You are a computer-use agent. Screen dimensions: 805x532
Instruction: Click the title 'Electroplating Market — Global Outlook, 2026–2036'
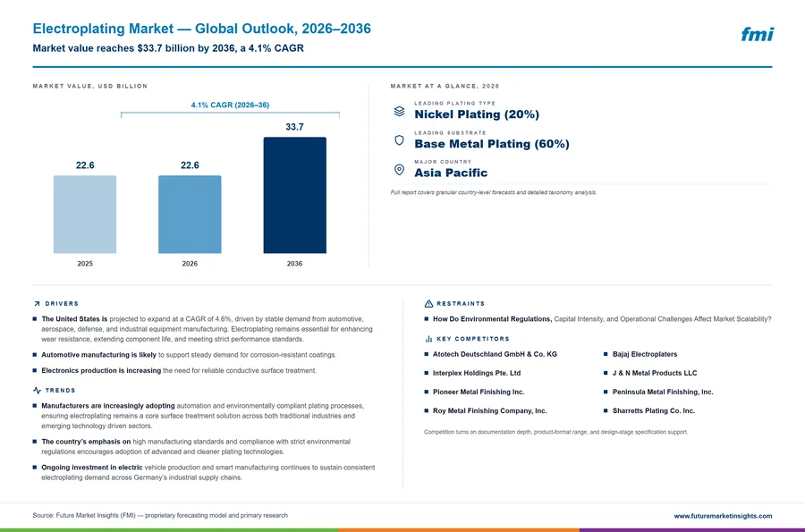202,29
